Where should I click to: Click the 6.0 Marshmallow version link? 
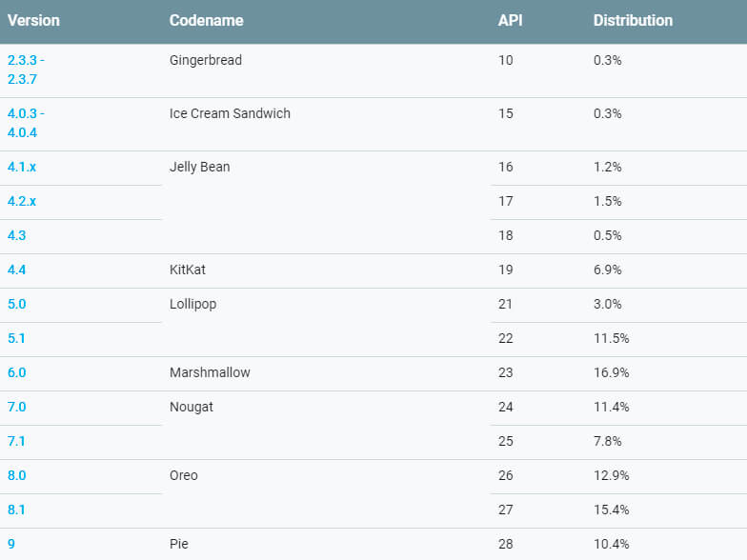pyautogui.click(x=17, y=372)
